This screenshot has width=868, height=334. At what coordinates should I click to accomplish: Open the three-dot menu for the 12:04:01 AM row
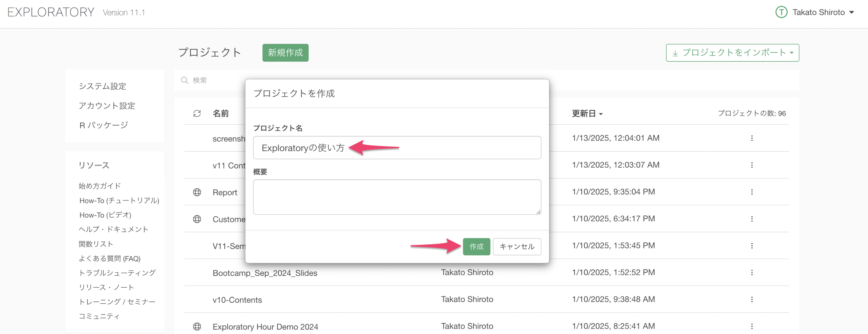(752, 138)
